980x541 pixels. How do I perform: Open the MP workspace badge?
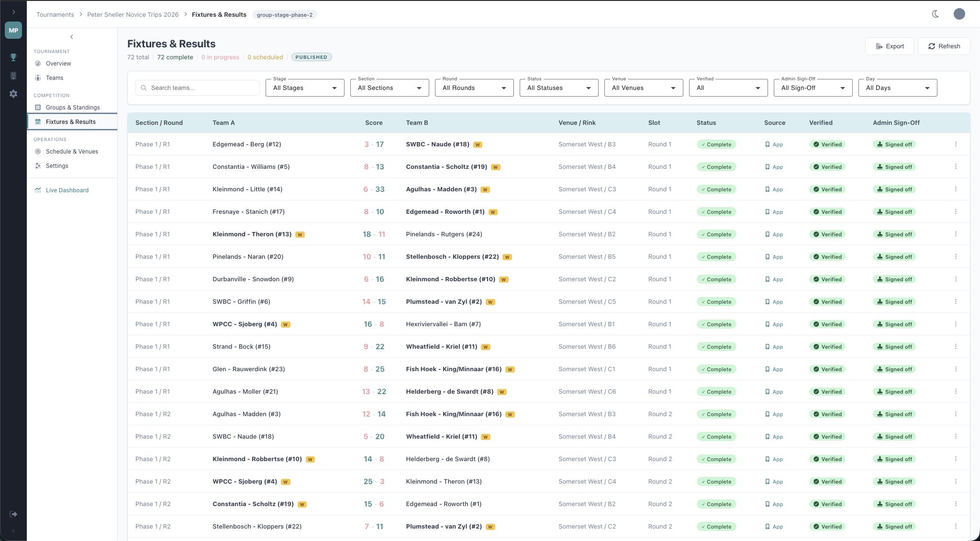coord(13,30)
